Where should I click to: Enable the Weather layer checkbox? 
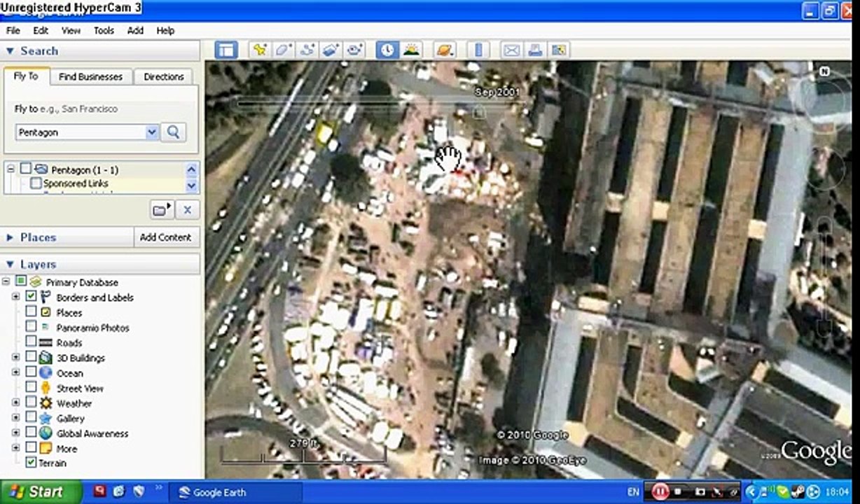coord(31,403)
